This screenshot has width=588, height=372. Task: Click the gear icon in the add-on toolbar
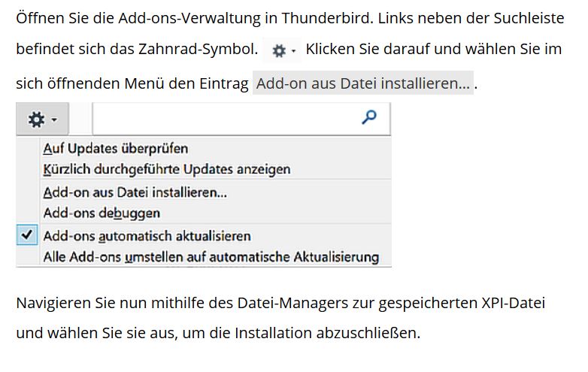click(x=35, y=119)
